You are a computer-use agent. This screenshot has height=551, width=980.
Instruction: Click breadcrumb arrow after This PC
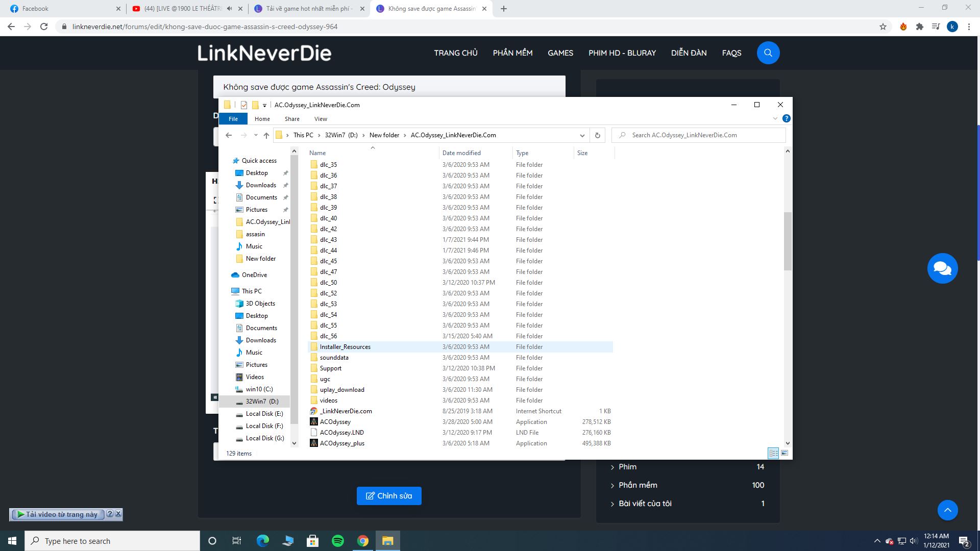[319, 135]
